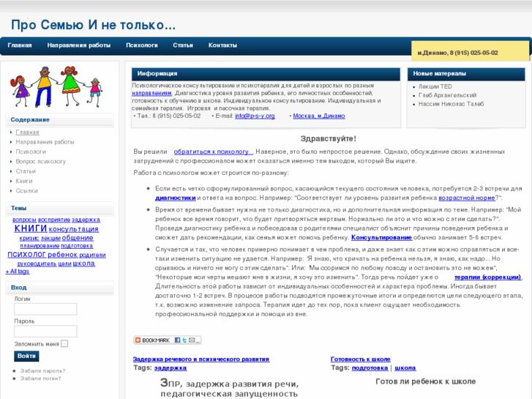Open article "Готовность к школе"

(360, 359)
